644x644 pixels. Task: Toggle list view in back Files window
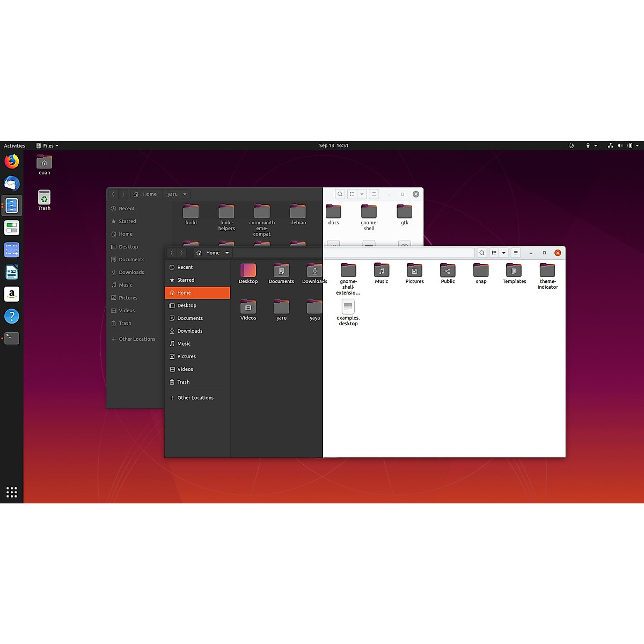click(x=352, y=194)
